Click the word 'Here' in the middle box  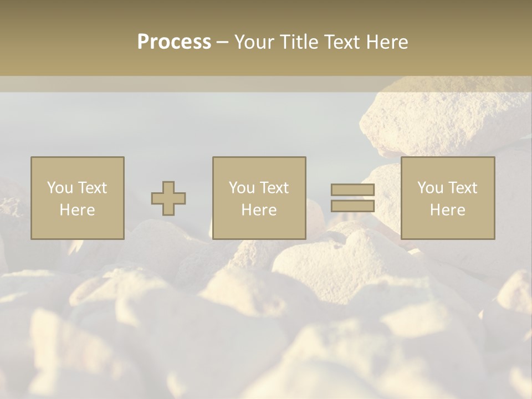click(259, 210)
